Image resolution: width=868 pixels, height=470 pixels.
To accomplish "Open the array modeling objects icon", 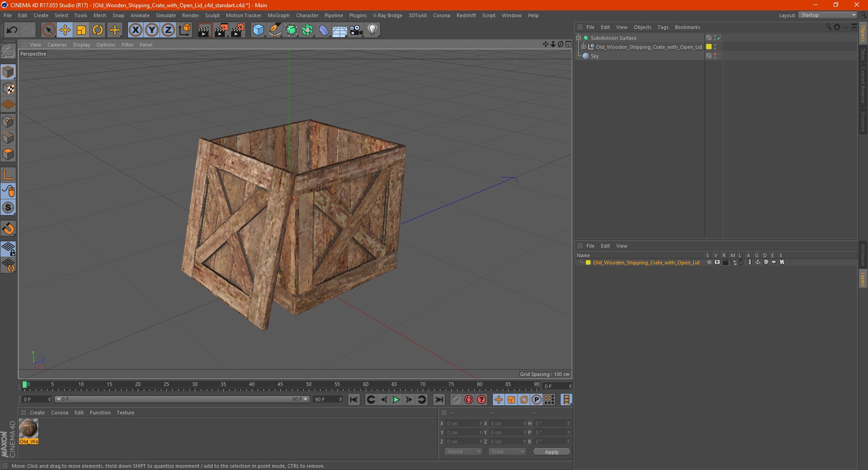I will [x=307, y=30].
